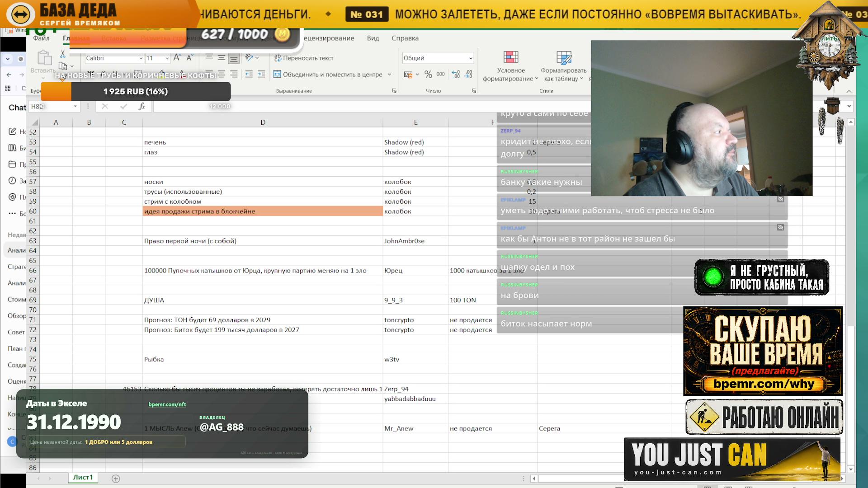
Task: Toggle right horizontal alignment
Action: pyautogui.click(x=234, y=74)
